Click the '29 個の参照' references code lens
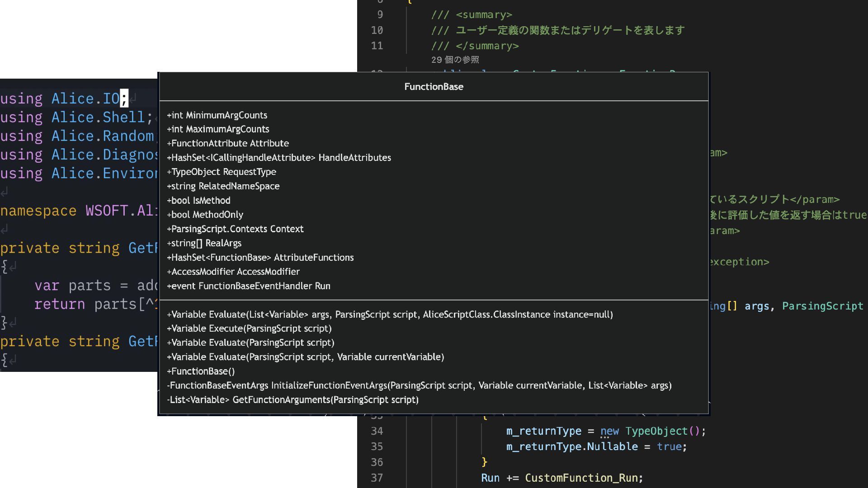 pyautogui.click(x=455, y=60)
